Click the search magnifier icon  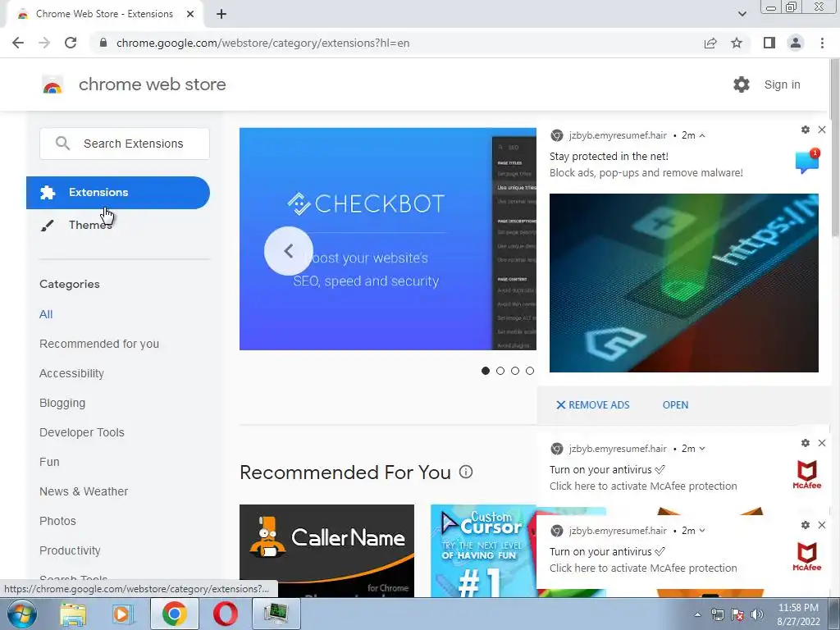(x=62, y=143)
